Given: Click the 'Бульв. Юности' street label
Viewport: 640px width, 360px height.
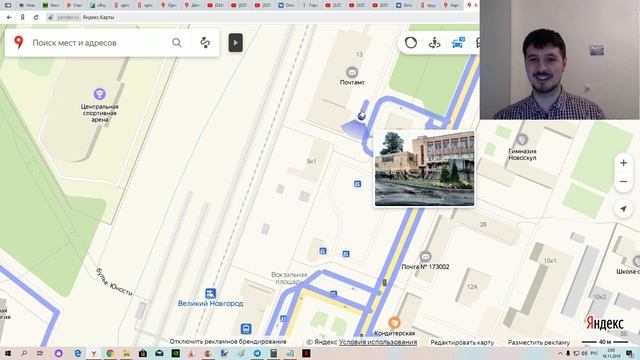Looking at the screenshot, I should (x=114, y=282).
